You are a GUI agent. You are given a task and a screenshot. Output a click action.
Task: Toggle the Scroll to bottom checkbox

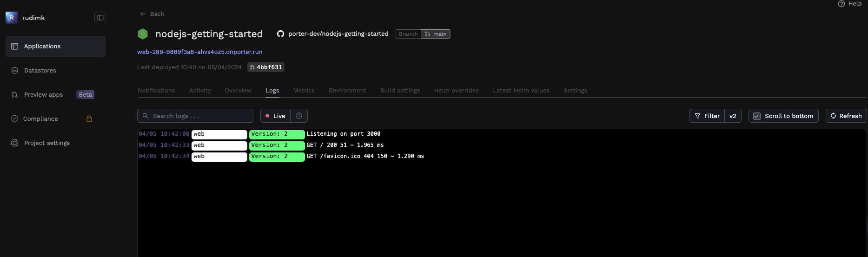(757, 116)
